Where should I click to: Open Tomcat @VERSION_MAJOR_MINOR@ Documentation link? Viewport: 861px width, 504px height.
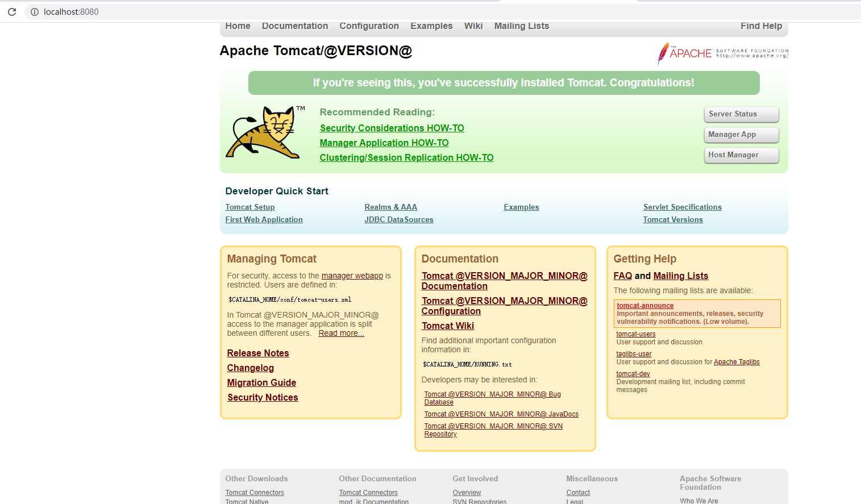[x=504, y=281]
